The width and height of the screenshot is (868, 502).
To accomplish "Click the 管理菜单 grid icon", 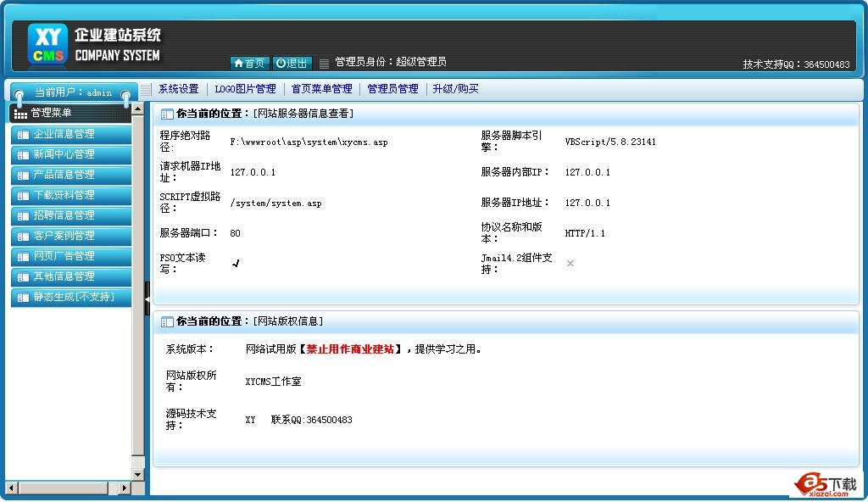I will point(20,113).
